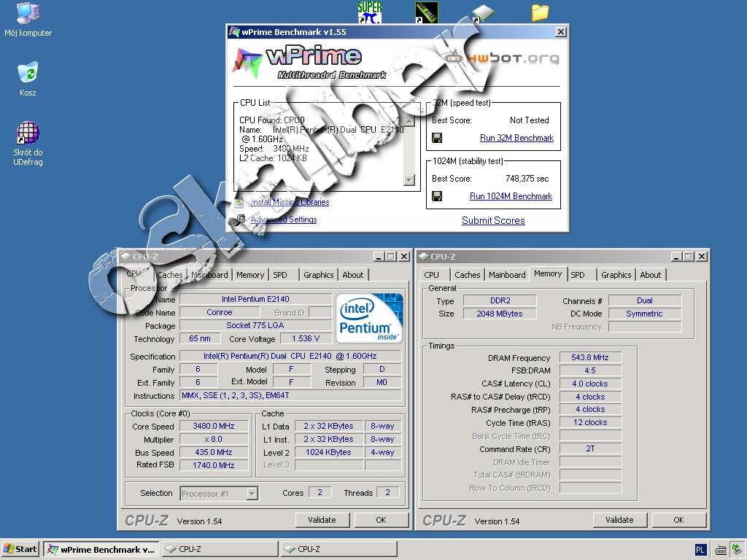Screen dimensions: 747x560
Task: Click the FSB:DRAM 4:5 value
Action: click(589, 370)
